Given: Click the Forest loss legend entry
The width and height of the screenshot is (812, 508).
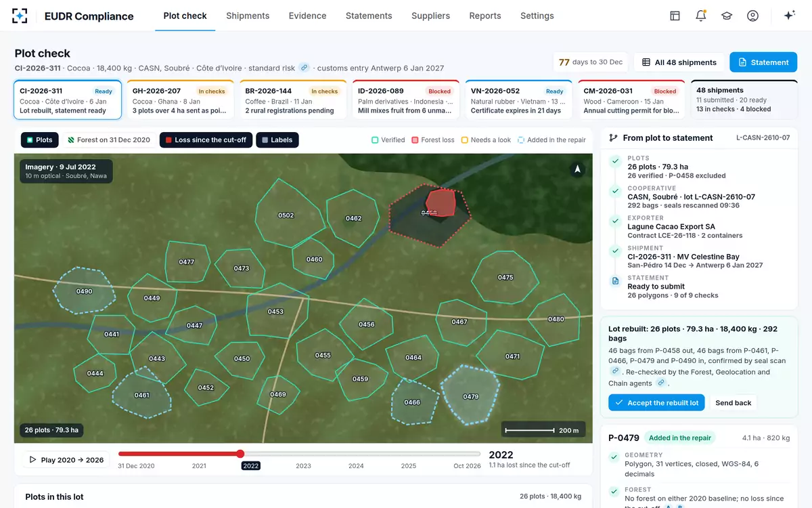Looking at the screenshot, I should pos(433,140).
